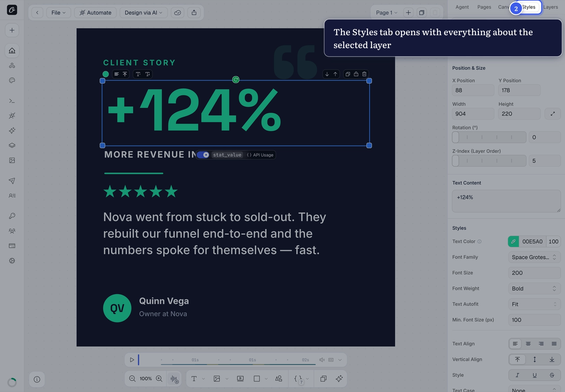Screen dimensions: 565x392
Task: Zoom out with the minus magnifier
Action: point(132,379)
